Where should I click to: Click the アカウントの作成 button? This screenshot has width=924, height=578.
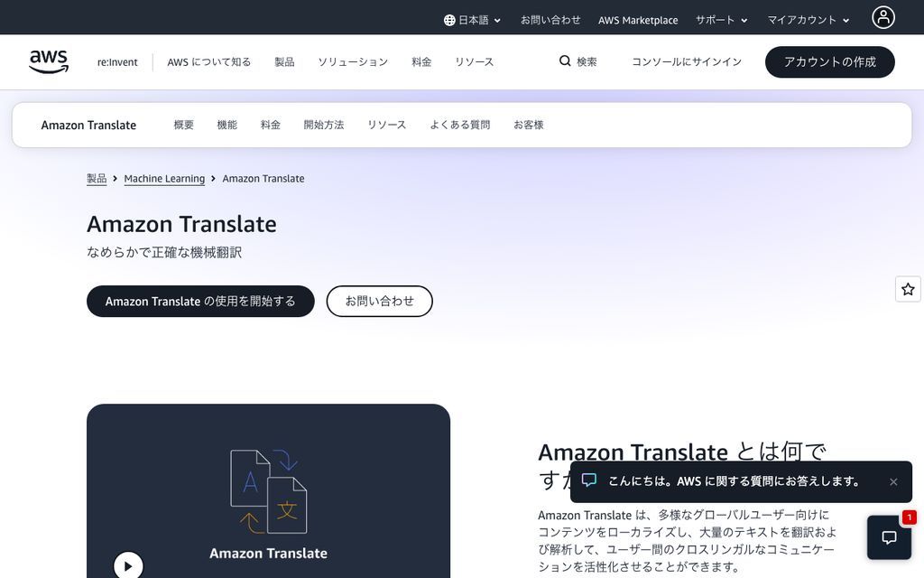830,62
